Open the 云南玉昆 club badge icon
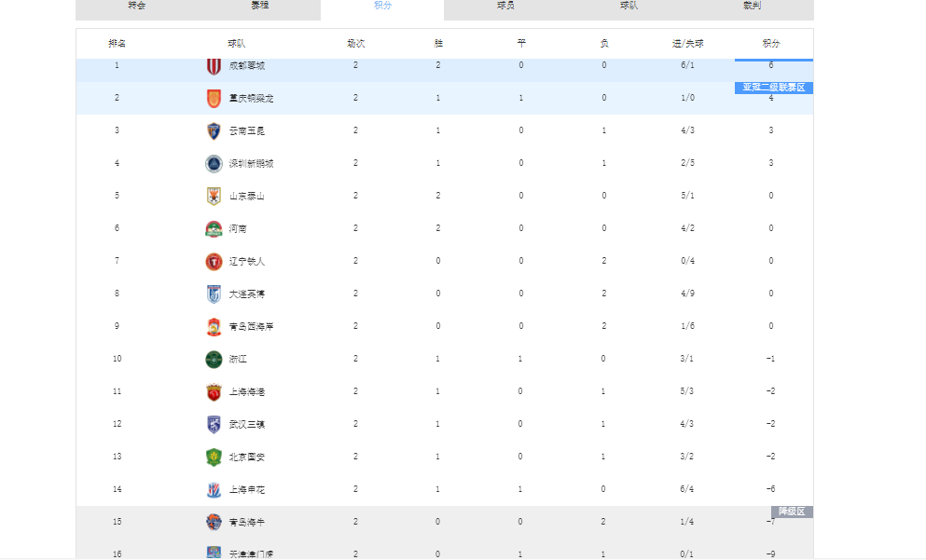The image size is (926, 560). [214, 130]
